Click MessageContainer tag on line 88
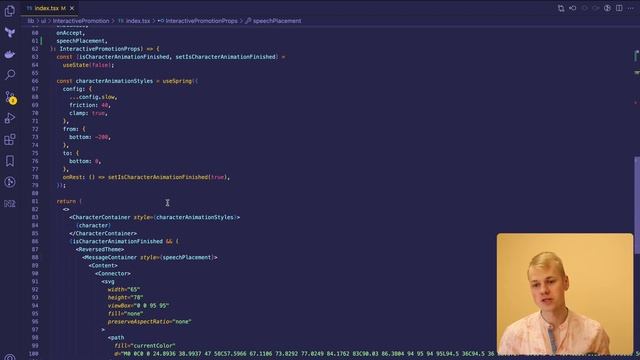640x360 pixels. (109, 258)
